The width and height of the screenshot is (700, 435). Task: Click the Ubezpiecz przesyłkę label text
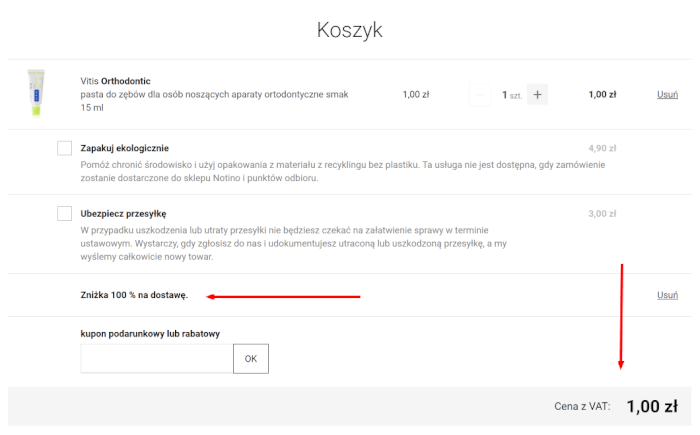point(123,213)
